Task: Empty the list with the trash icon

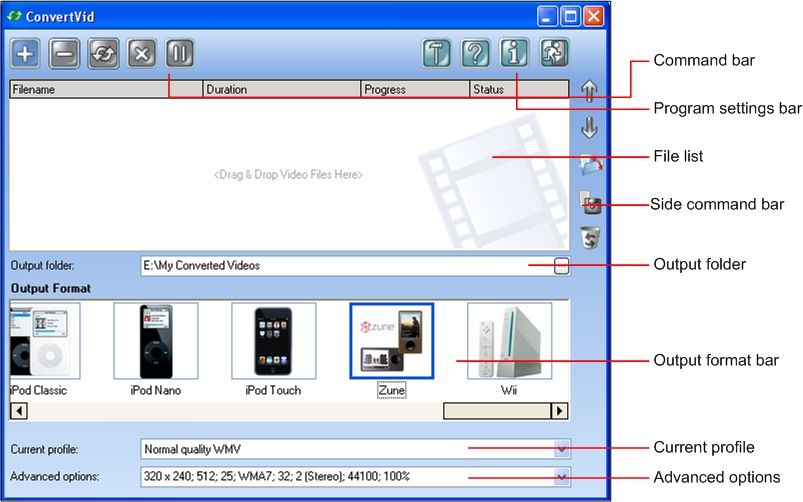Action: click(590, 238)
